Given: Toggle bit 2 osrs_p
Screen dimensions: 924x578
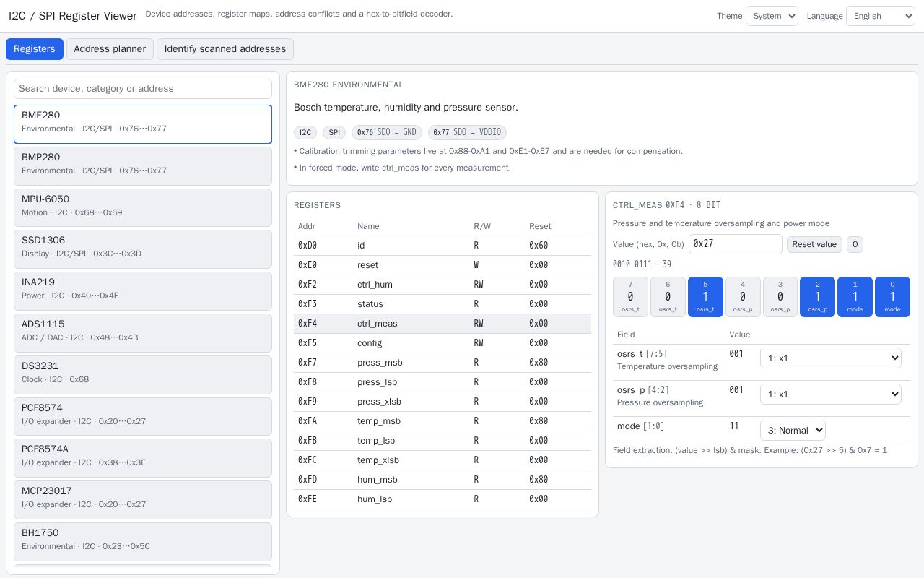Looking at the screenshot, I should 817,297.
